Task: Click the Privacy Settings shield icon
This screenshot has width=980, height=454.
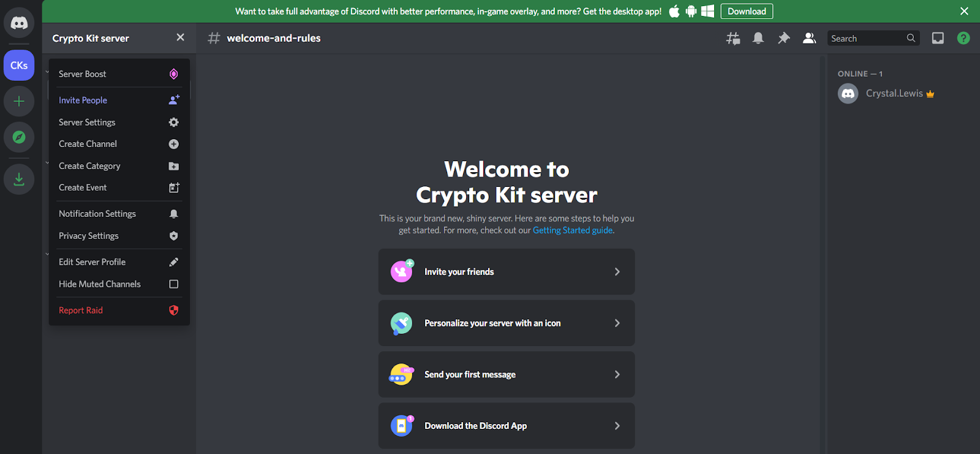Action: pyautogui.click(x=174, y=236)
